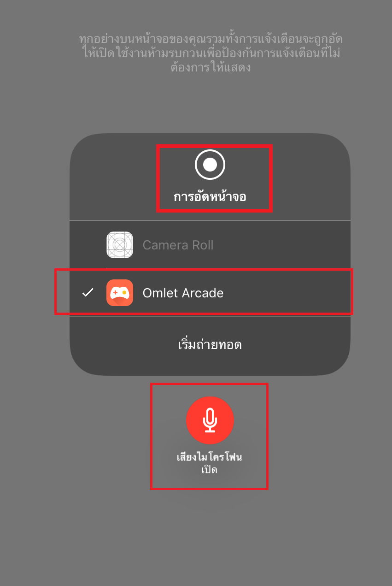The image size is (392, 586).
Task: Tap the white microphone glyph
Action: coord(210,420)
